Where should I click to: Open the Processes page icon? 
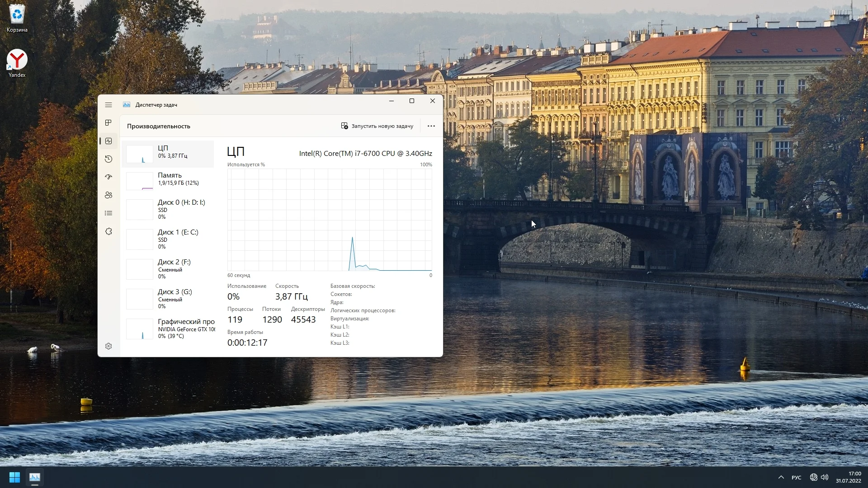[108, 123]
